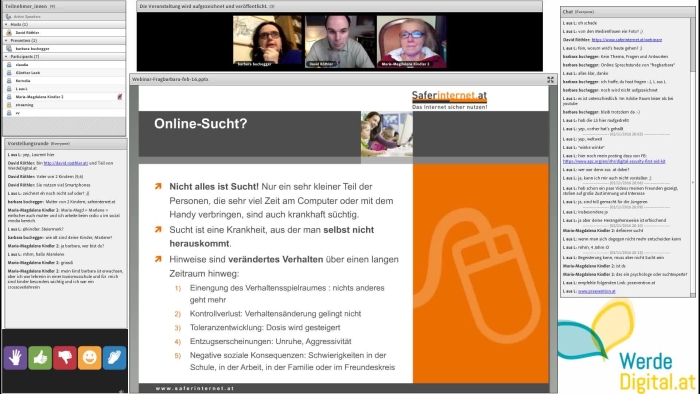700x394 pixels.
Task: Open David Röthler's website link in Vorstellungsrunde
Action: click(66, 163)
